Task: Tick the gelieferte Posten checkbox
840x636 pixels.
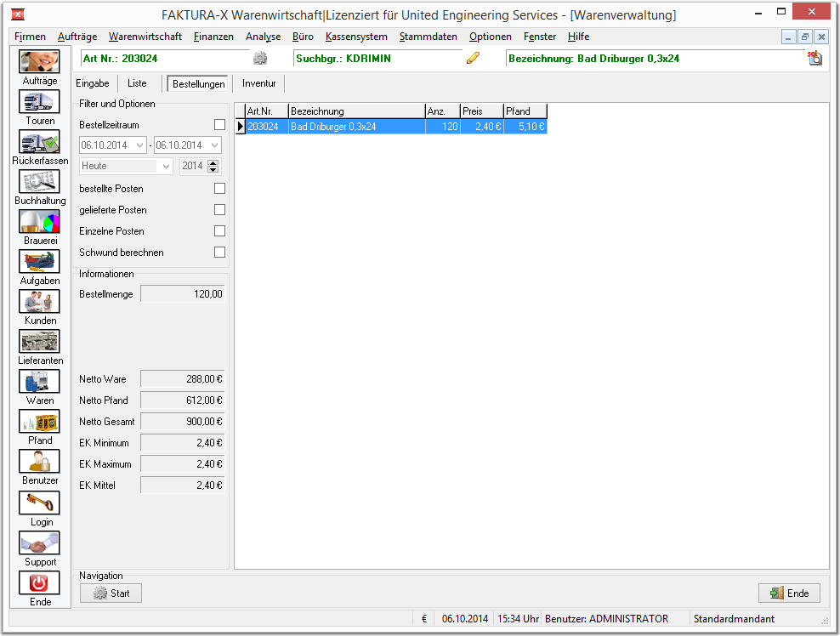Action: coord(219,210)
